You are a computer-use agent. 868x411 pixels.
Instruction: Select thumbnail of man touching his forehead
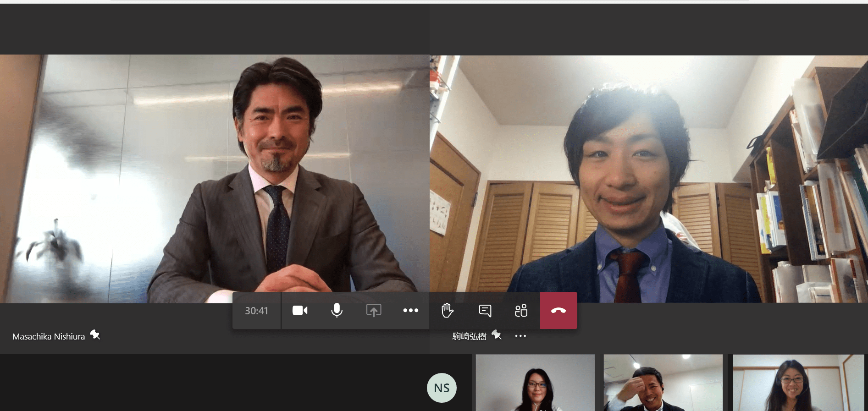tap(663, 383)
